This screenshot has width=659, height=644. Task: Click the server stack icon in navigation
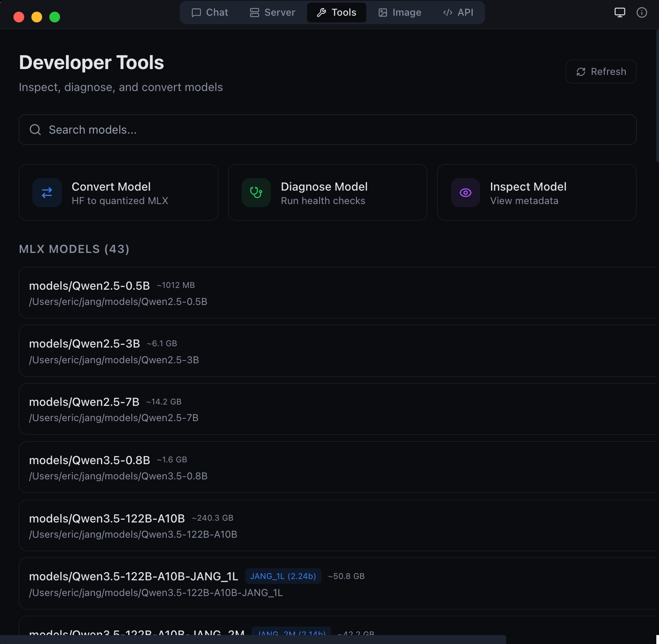254,13
